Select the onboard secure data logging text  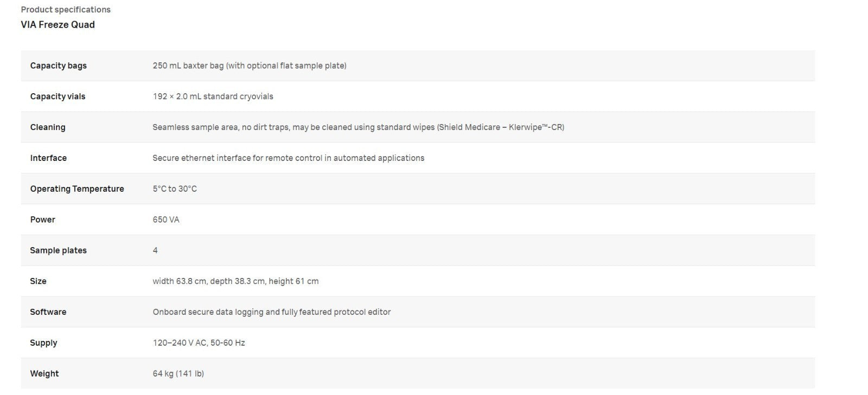(271, 312)
